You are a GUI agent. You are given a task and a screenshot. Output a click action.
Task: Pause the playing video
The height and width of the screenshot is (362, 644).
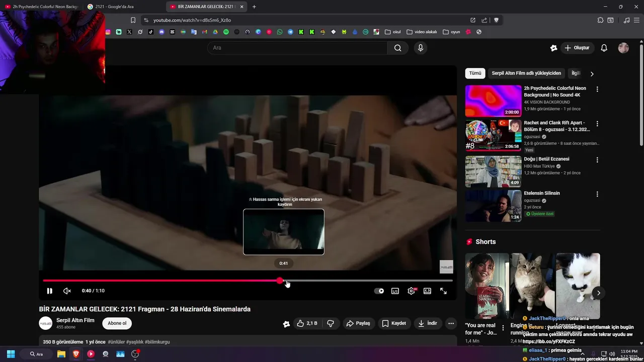tap(49, 291)
